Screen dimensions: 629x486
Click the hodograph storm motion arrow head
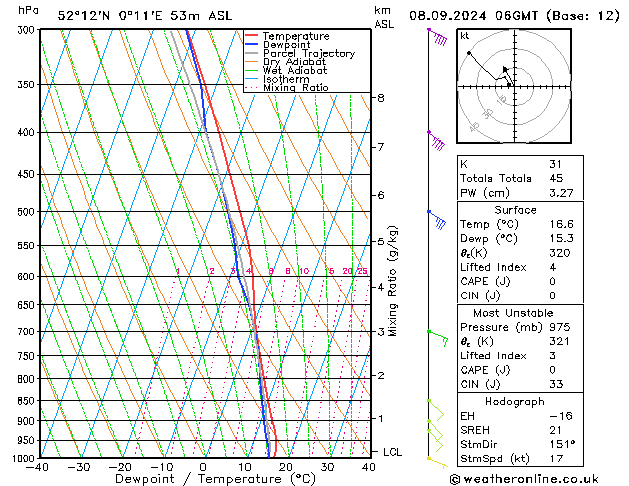click(x=505, y=70)
